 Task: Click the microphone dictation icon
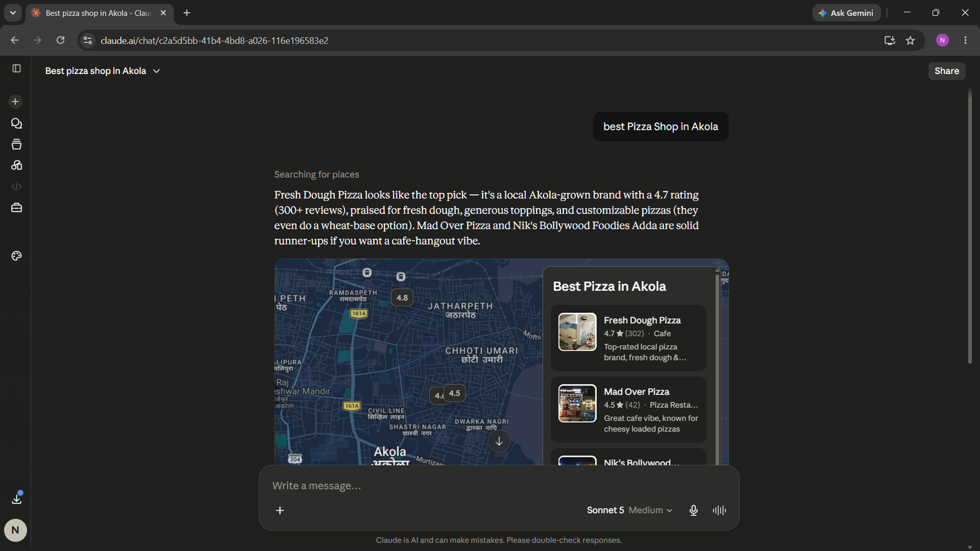click(693, 511)
